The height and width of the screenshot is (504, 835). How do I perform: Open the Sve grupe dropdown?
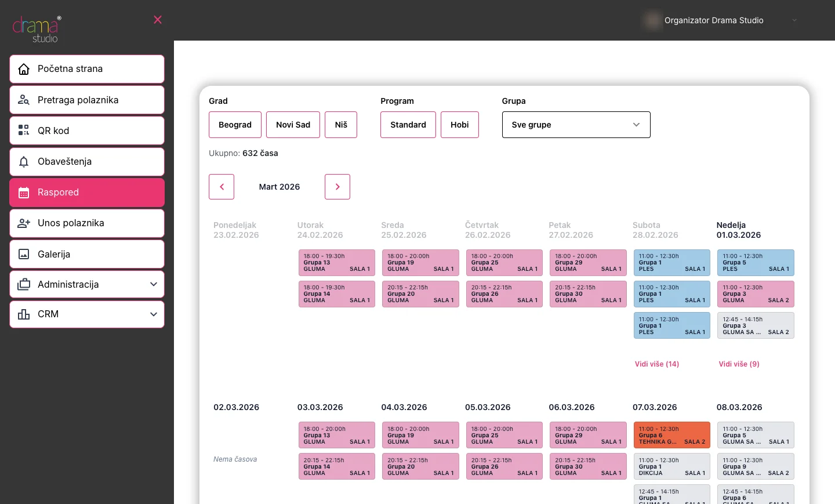[576, 125]
